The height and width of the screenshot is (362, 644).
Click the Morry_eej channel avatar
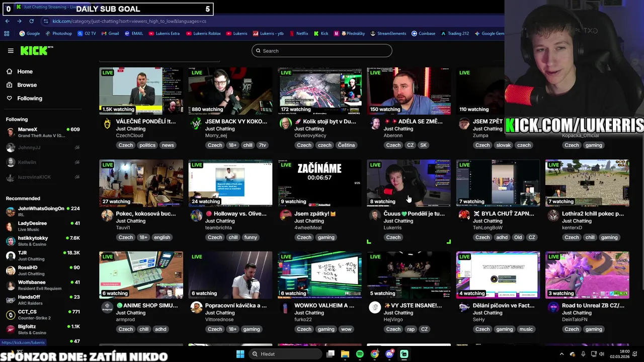(x=196, y=124)
